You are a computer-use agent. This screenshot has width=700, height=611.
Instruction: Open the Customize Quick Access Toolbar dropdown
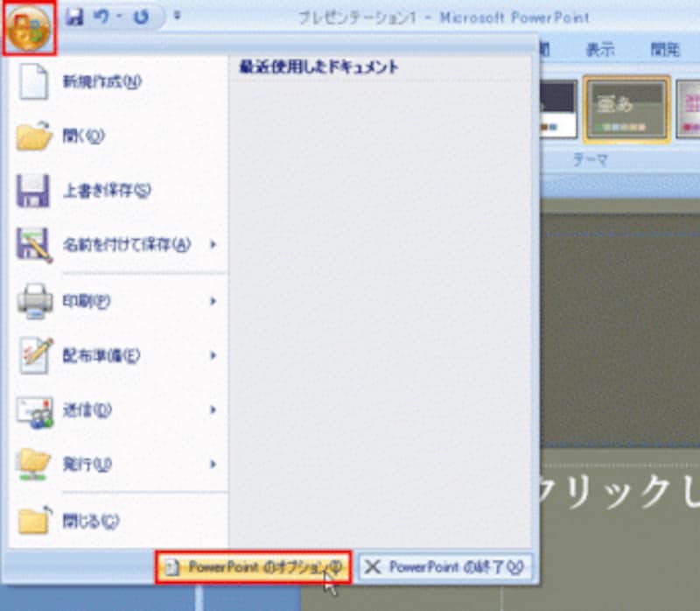(x=178, y=17)
